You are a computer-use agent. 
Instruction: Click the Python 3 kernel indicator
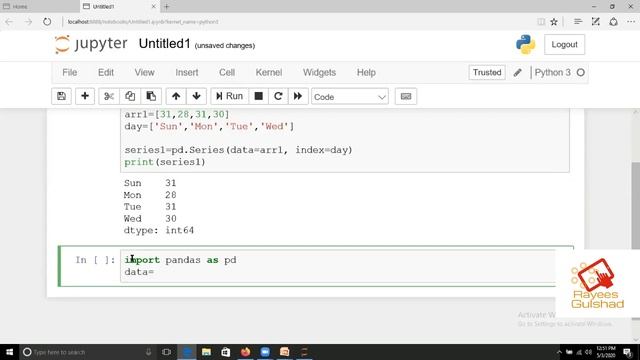click(553, 73)
